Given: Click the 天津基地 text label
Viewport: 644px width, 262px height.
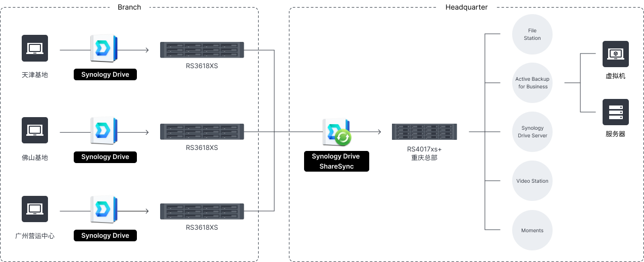Looking at the screenshot, I should point(35,75).
